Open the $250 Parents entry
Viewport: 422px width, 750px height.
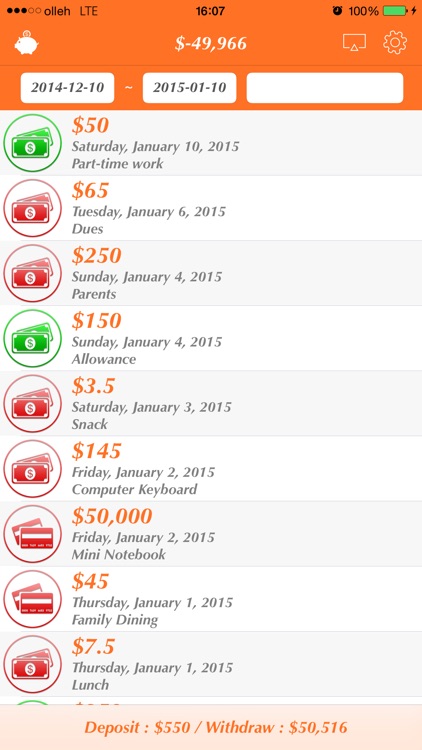(211, 273)
